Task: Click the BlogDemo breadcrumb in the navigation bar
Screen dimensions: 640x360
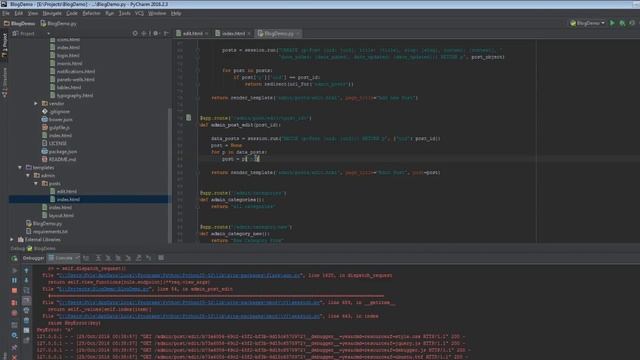Action: [x=19, y=24]
